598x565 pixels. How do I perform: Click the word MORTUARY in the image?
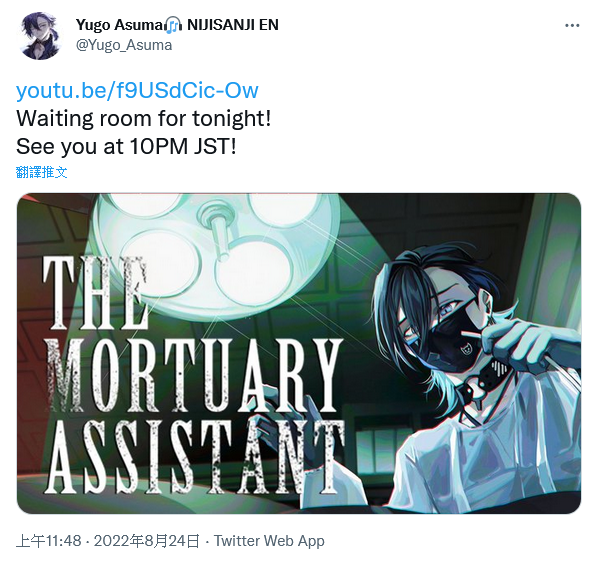pos(193,376)
